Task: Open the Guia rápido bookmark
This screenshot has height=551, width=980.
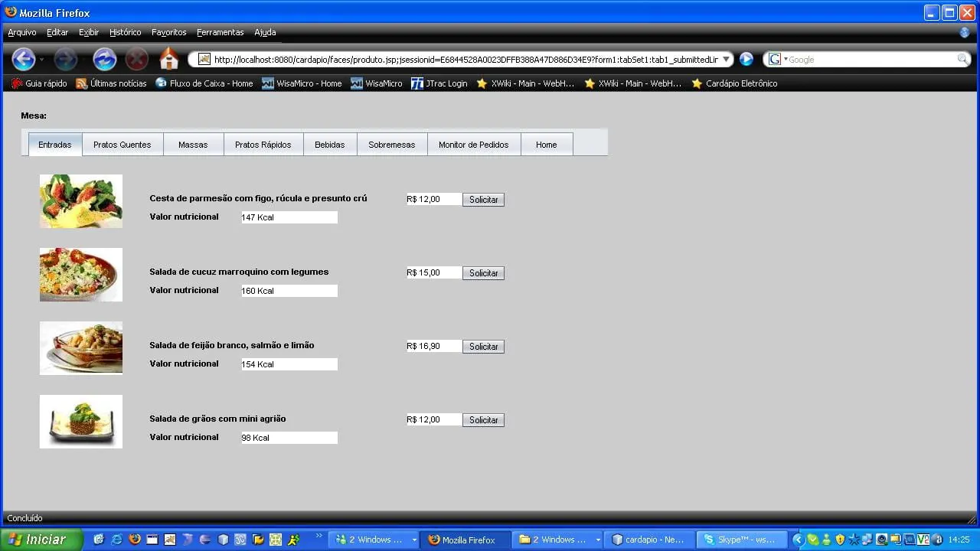Action: [39, 83]
